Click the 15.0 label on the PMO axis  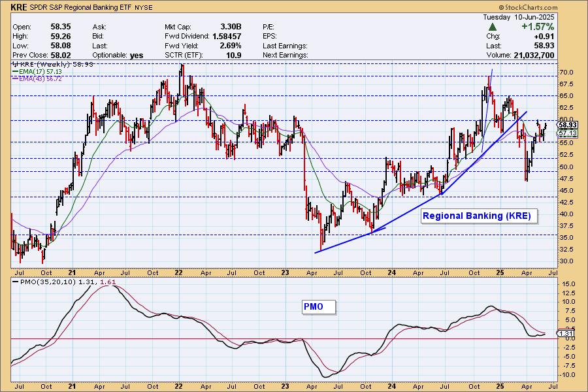pyautogui.click(x=569, y=284)
